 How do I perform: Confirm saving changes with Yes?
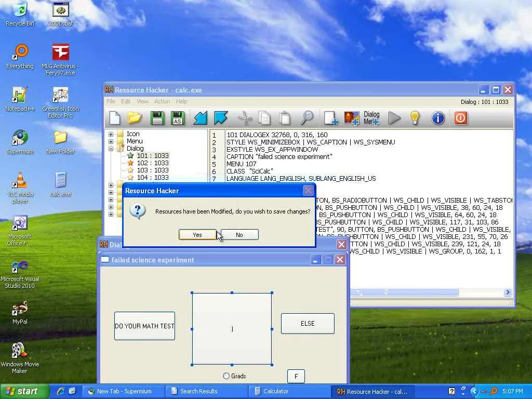point(197,235)
